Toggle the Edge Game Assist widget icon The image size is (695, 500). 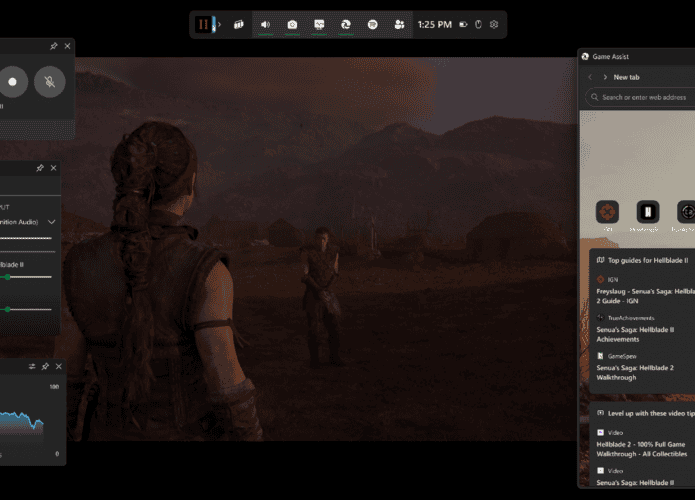click(x=346, y=24)
